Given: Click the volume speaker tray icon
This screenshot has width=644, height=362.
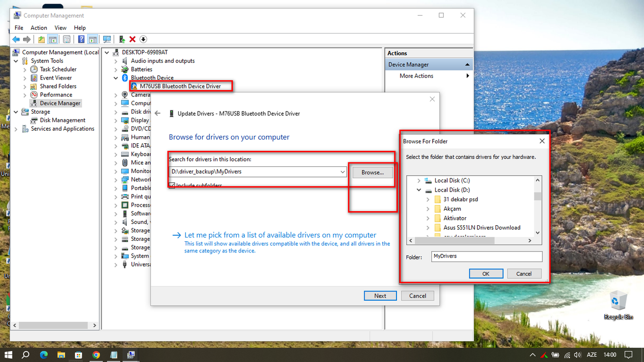Looking at the screenshot, I should pos(578,355).
